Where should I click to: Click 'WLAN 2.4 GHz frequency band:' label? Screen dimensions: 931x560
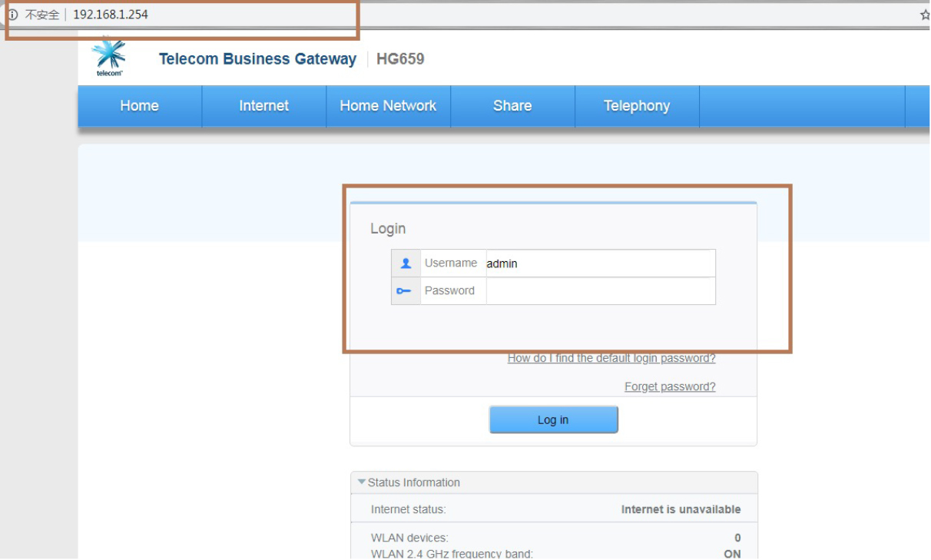click(x=452, y=554)
